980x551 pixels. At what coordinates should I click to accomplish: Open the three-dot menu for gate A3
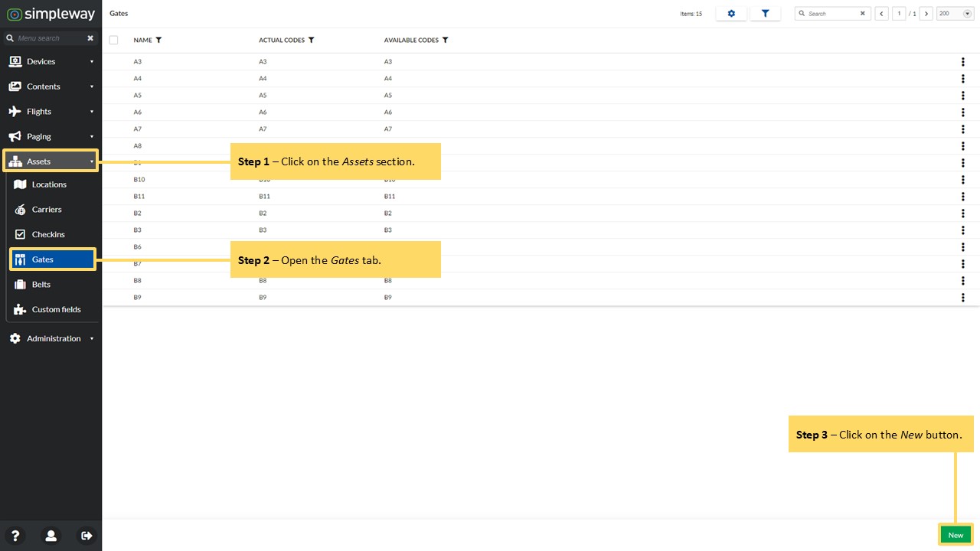tap(963, 61)
